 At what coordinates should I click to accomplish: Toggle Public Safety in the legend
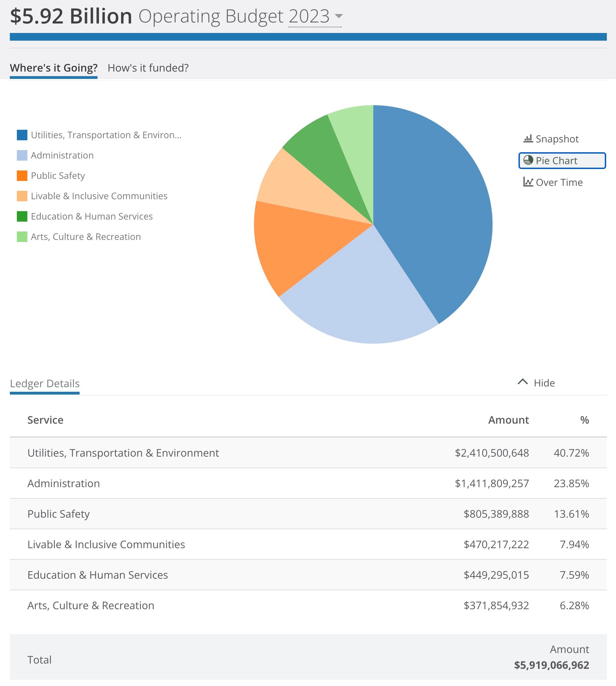tap(58, 176)
